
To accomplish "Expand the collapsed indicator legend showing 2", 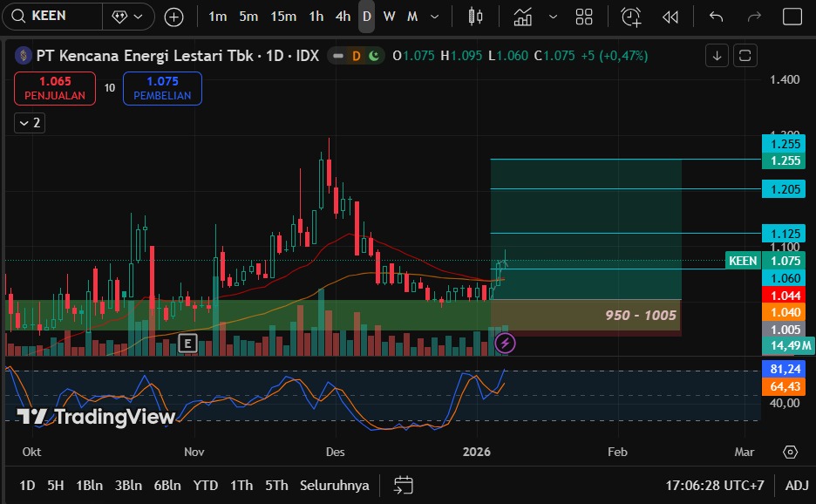I will point(30,123).
